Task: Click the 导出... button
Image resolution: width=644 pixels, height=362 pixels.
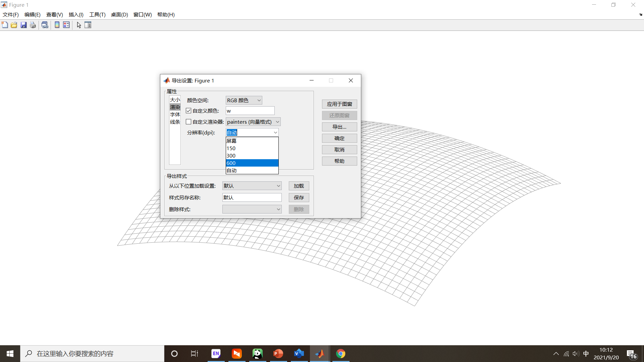Action: coord(339,127)
